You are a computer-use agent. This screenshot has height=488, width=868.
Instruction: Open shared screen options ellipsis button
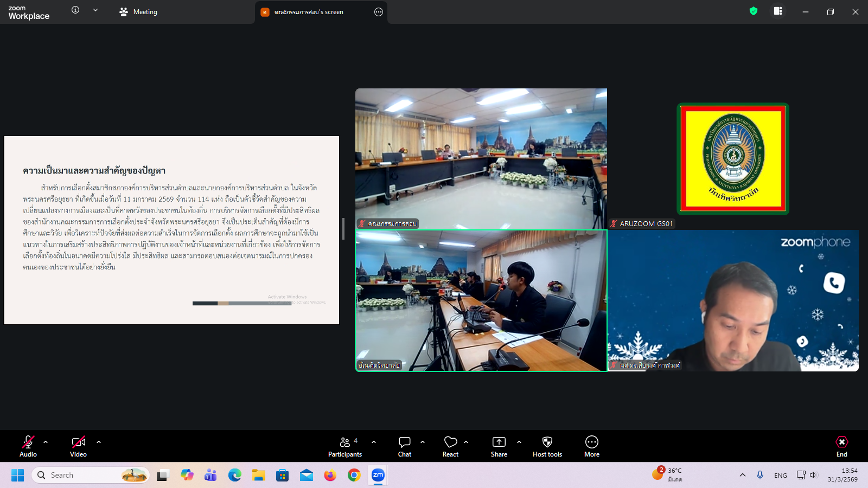point(379,12)
